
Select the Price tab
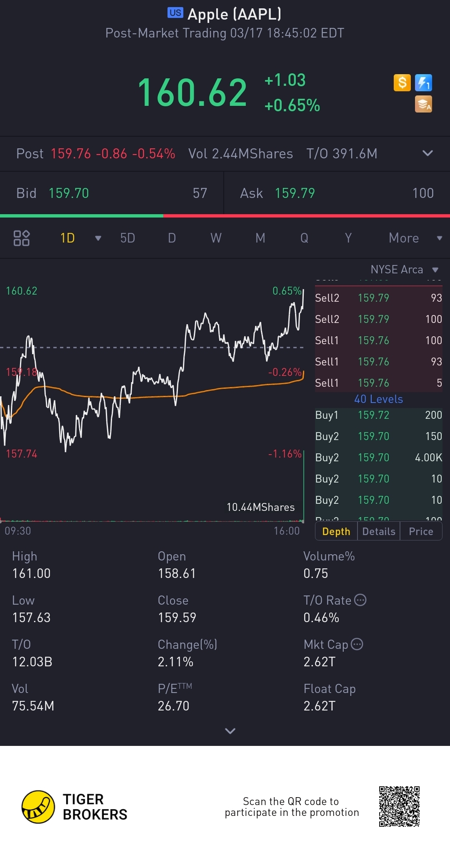421,531
